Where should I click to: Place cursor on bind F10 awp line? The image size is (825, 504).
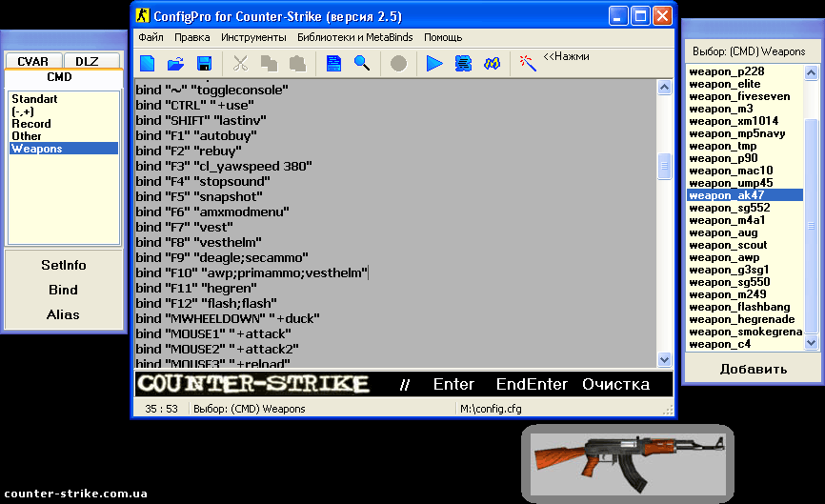[252, 273]
